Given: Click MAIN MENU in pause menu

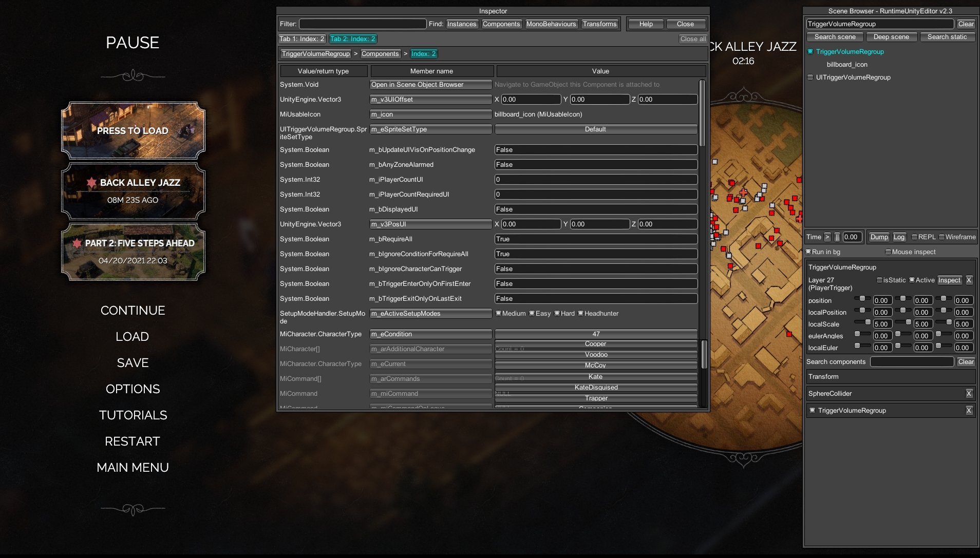Looking at the screenshot, I should pyautogui.click(x=133, y=467).
